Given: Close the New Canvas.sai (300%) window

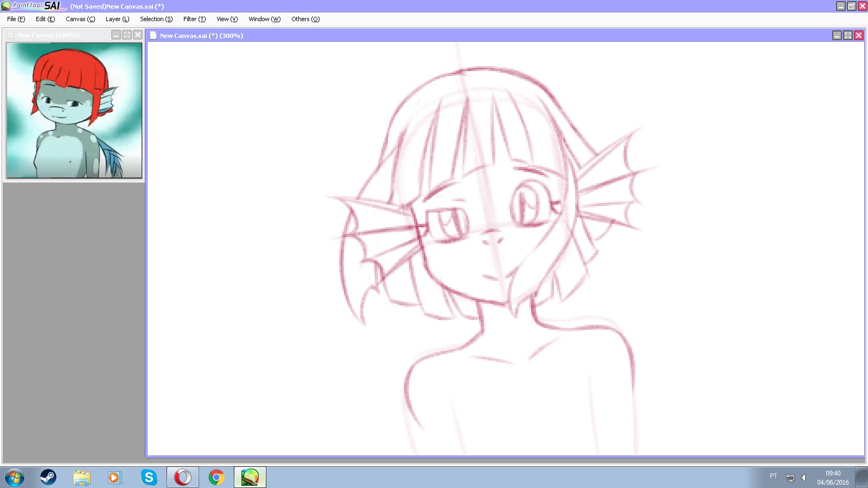Looking at the screenshot, I should point(859,35).
